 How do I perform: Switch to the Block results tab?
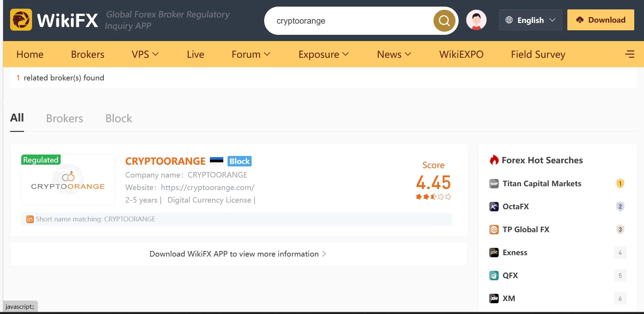tap(119, 118)
